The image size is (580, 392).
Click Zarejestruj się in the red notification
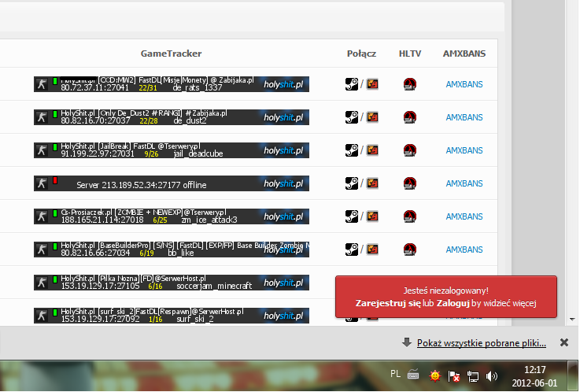tap(388, 302)
